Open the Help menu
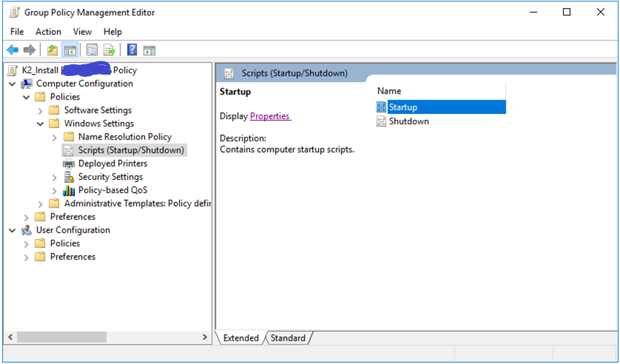The width and height of the screenshot is (620, 364). pos(113,31)
